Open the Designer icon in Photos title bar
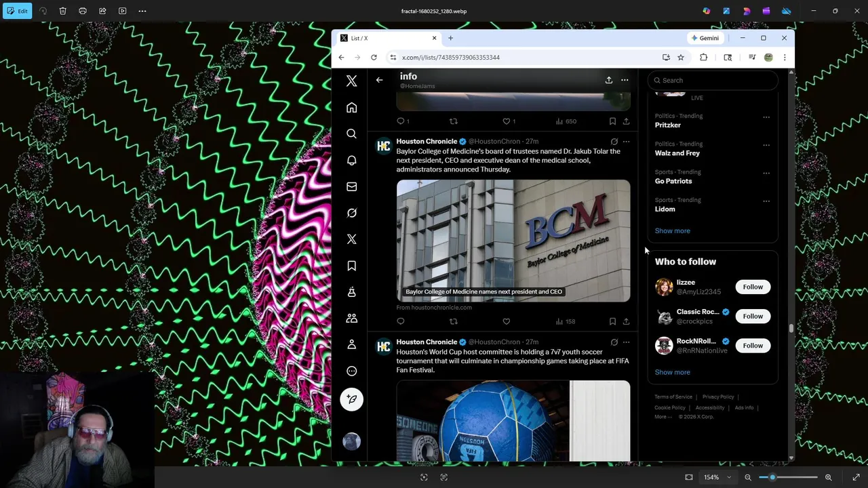 [x=747, y=11]
